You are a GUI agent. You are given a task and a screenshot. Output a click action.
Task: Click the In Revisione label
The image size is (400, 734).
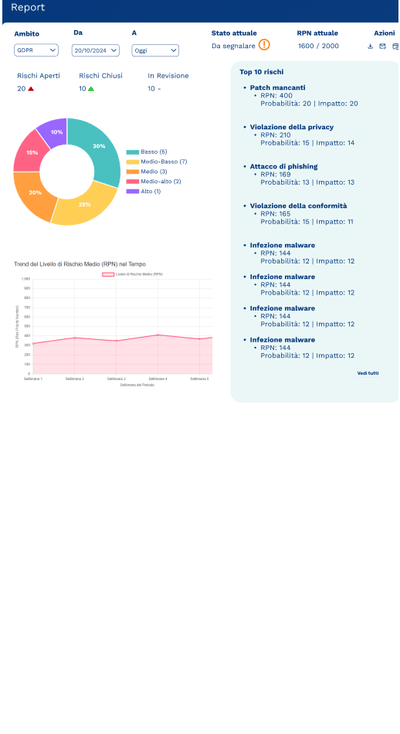(168, 76)
